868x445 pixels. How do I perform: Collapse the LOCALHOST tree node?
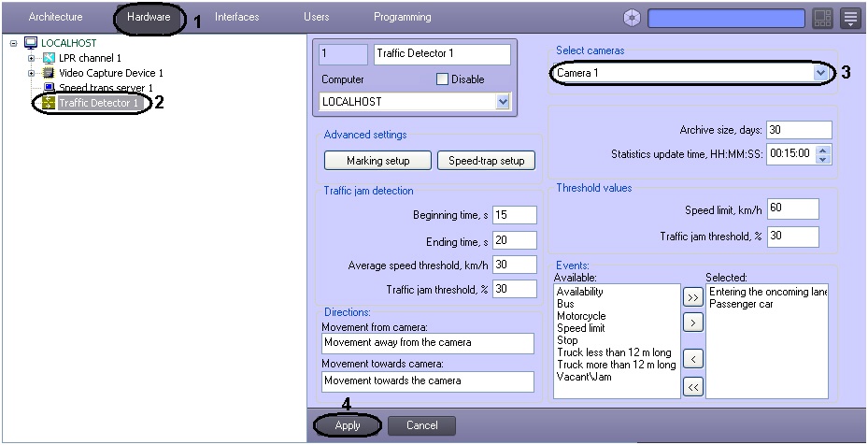pos(13,43)
